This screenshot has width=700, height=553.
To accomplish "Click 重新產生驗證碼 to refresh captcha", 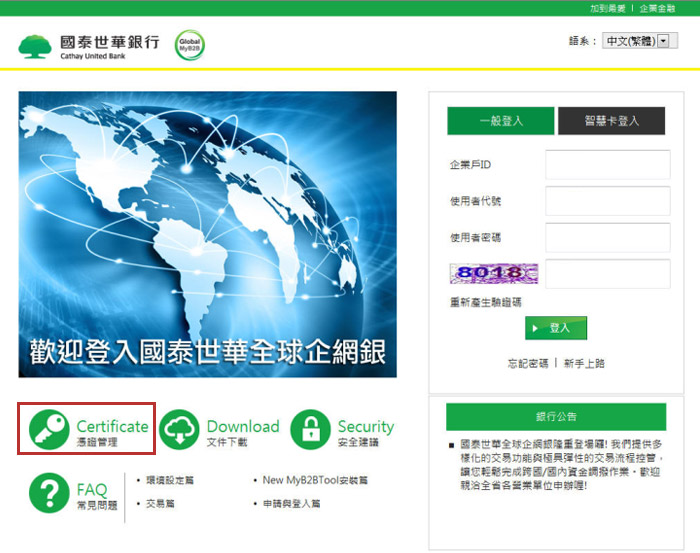I will point(485,302).
